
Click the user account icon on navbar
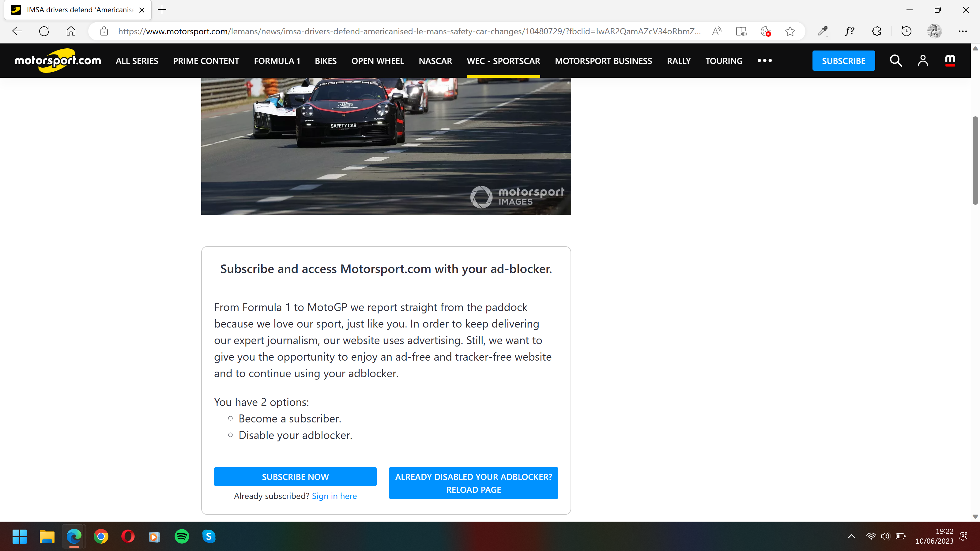923,61
